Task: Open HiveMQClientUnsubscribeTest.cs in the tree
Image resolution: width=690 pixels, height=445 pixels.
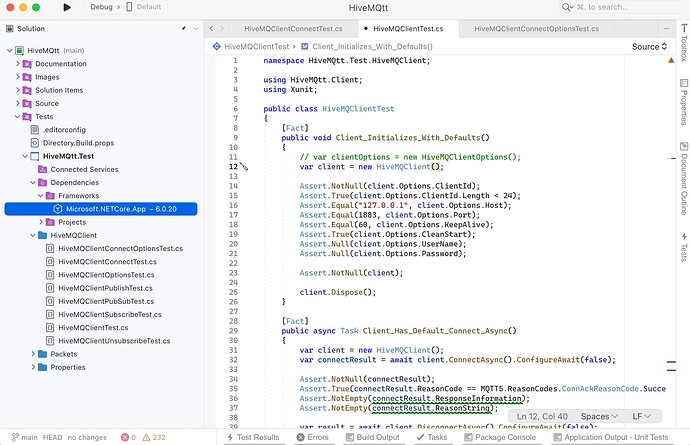Action: 114,341
